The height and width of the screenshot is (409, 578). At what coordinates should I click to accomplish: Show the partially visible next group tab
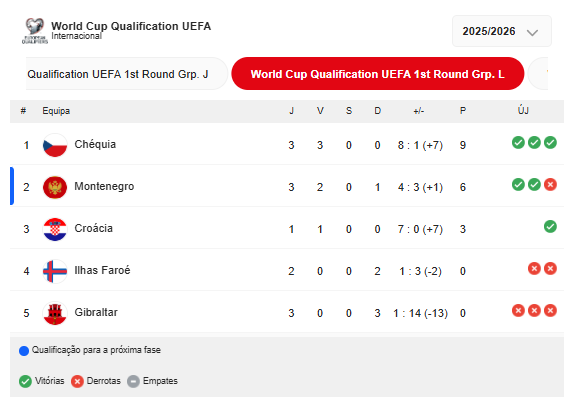[x=538, y=74]
